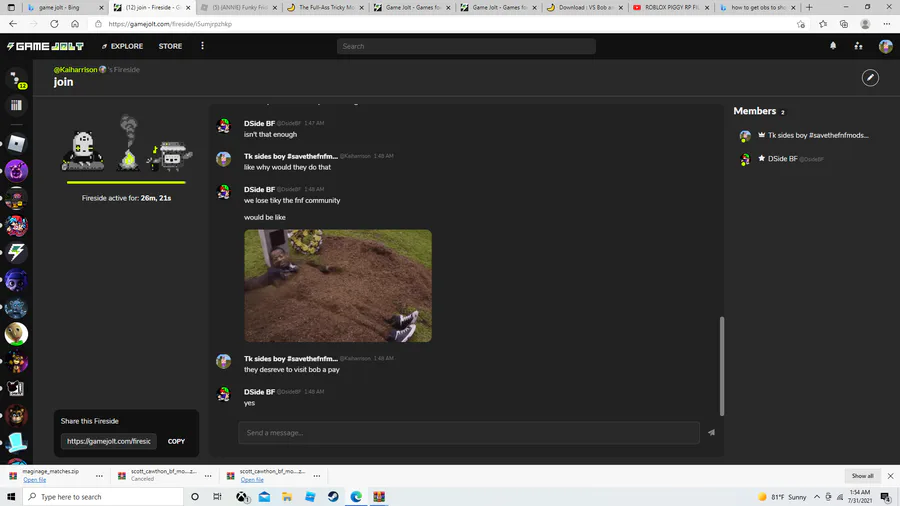Close the ANNIE Funky Friday tab
Screen dimensions: 900x506
[274, 7]
